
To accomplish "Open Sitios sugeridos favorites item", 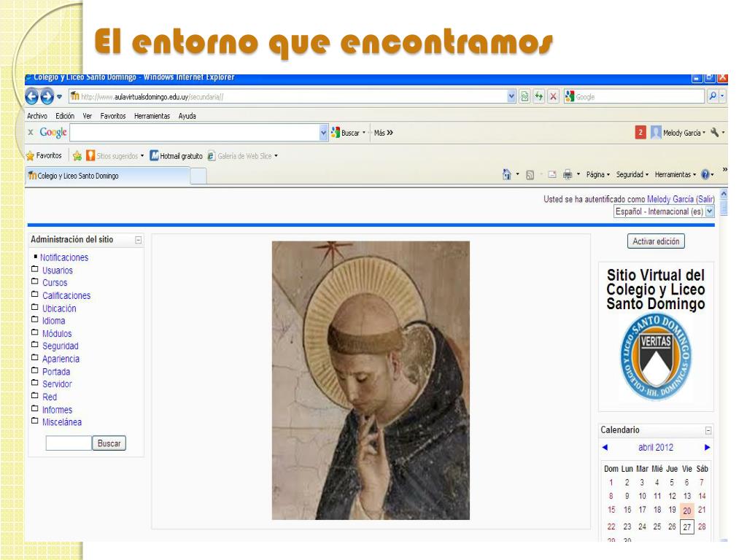I will [x=115, y=156].
